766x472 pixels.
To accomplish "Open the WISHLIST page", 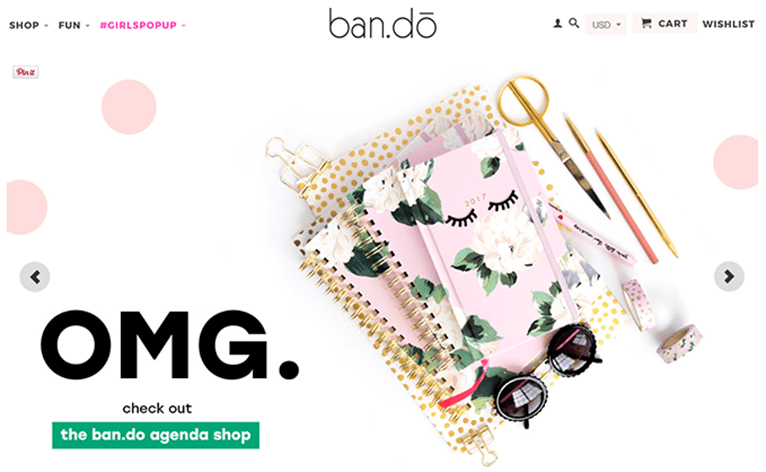I will [728, 24].
